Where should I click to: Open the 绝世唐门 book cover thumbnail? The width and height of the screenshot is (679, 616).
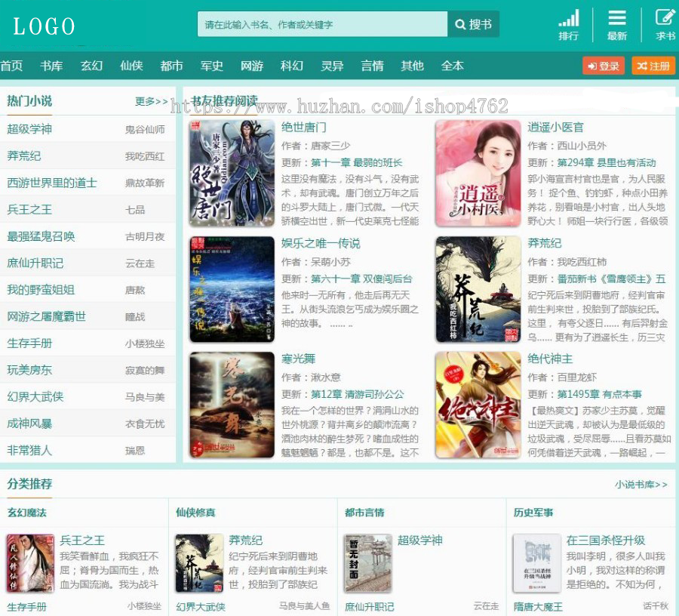tap(232, 173)
